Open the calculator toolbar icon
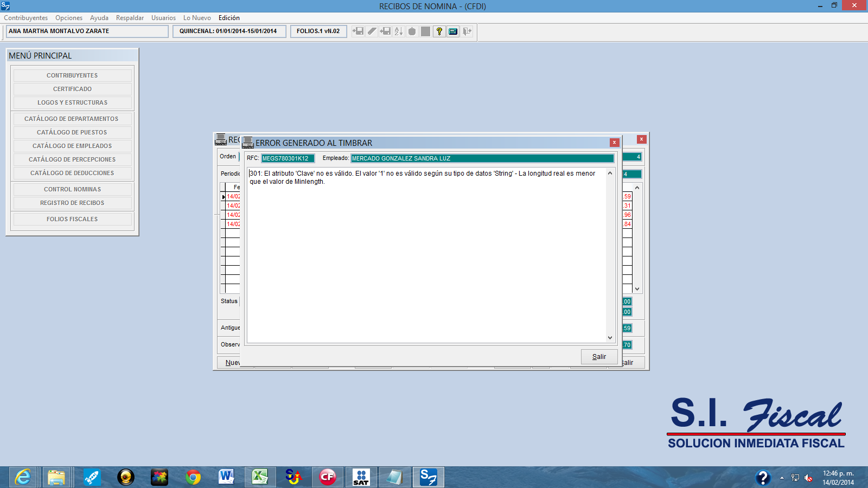The image size is (868, 488). tap(453, 31)
